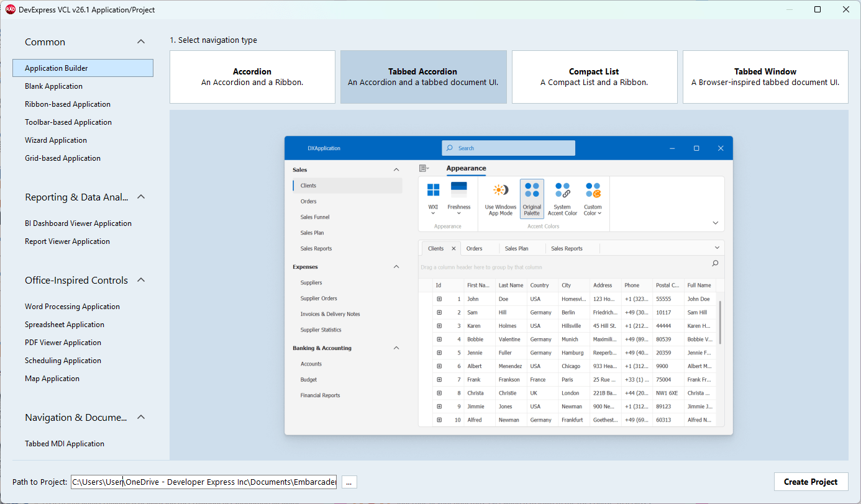861x504 pixels.
Task: Select BI Dashboard Viewer Application
Action: [x=83, y=223]
